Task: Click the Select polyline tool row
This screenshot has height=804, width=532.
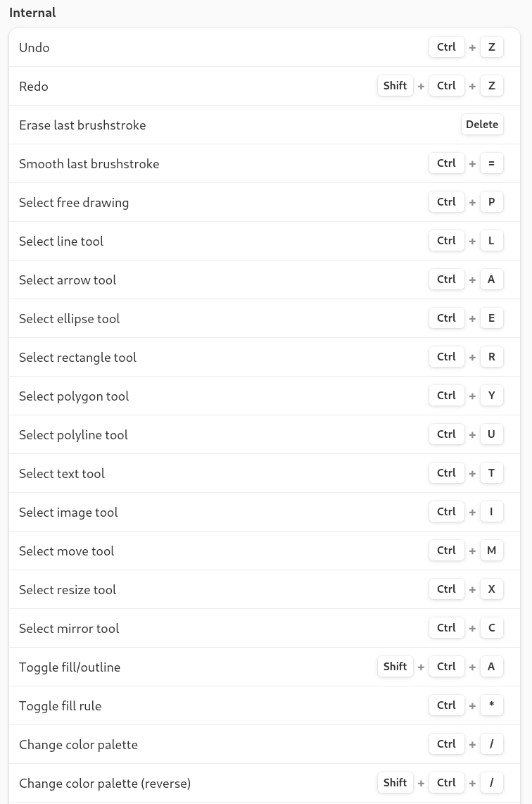Action: [x=265, y=434]
